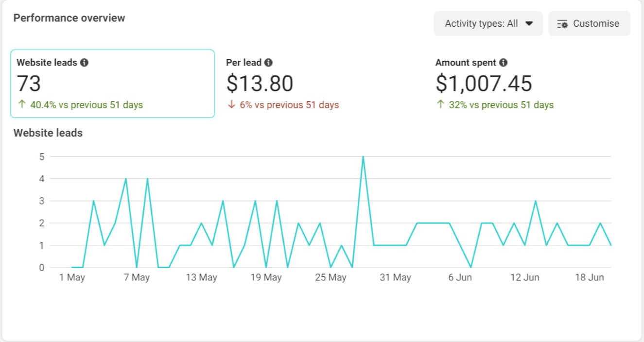
Task: Click the info icon beside Website leads
Action: click(x=85, y=63)
